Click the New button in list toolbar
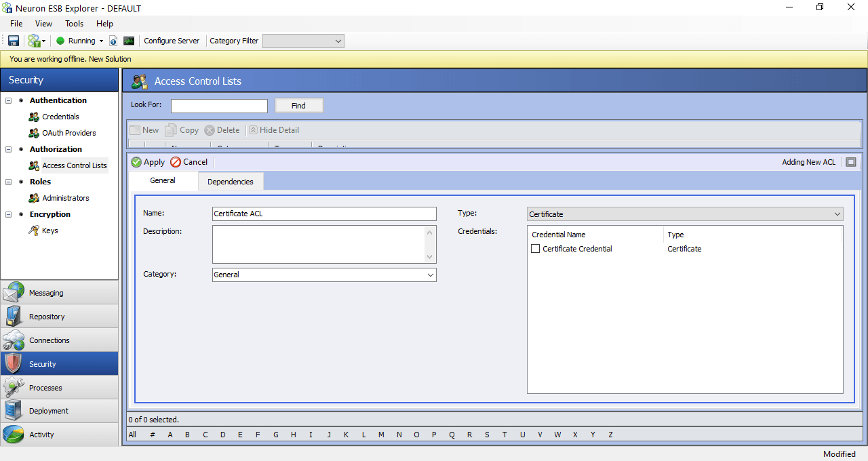 [x=144, y=130]
